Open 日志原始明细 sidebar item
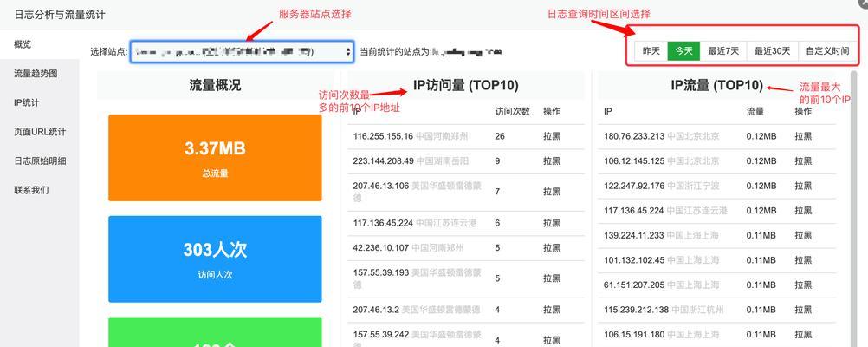 click(39, 161)
